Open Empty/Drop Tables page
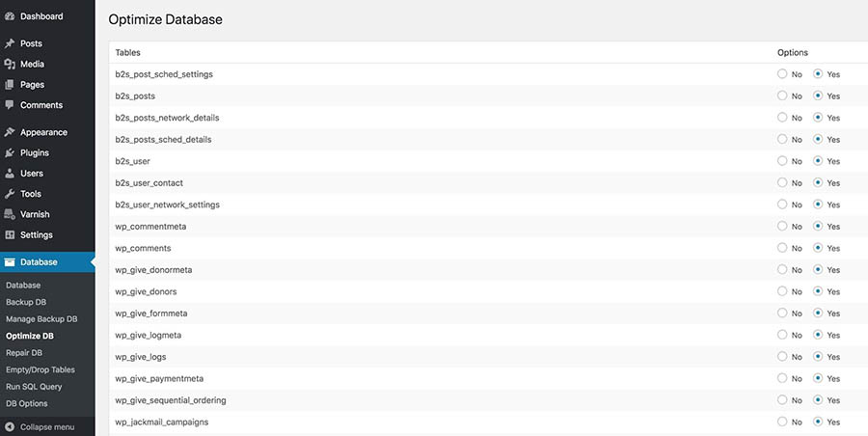The height and width of the screenshot is (436, 868). tap(41, 369)
